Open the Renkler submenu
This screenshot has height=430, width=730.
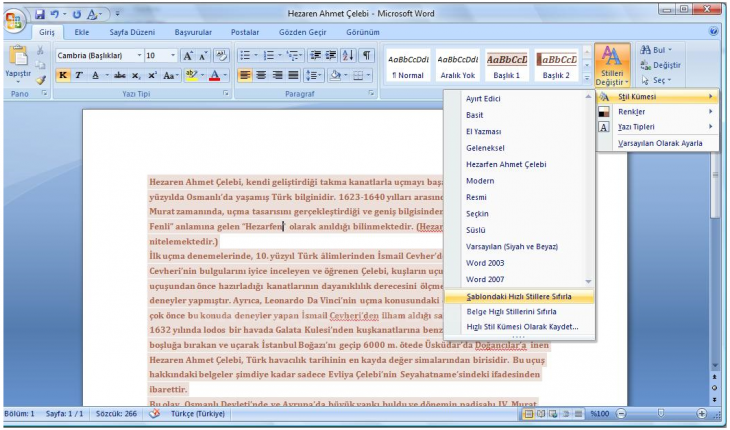click(x=657, y=112)
